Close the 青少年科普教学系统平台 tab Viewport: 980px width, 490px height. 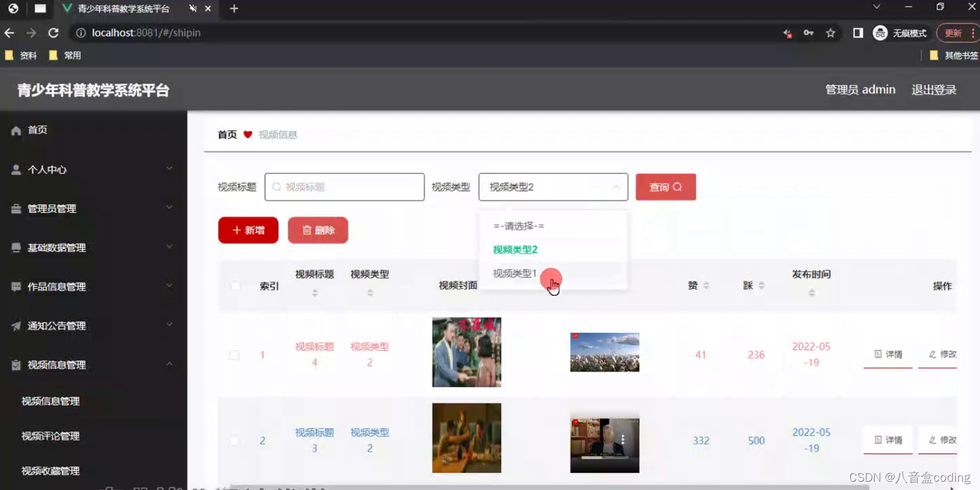[x=208, y=9]
